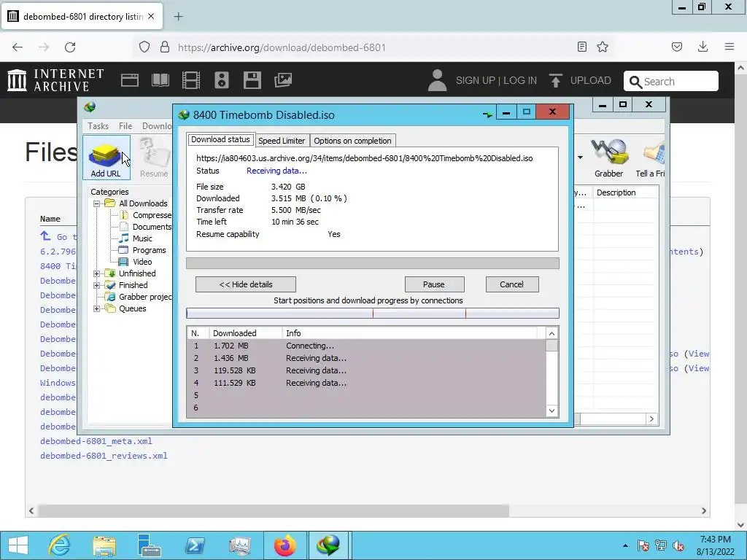Open the Grabber tool icon
This screenshot has height=560, width=747.
609,157
